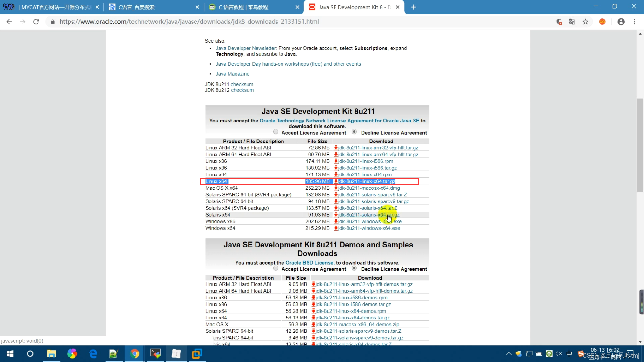The image size is (644, 362).
Task: Accept License Agreement for JDK 8u211
Action: point(276,132)
